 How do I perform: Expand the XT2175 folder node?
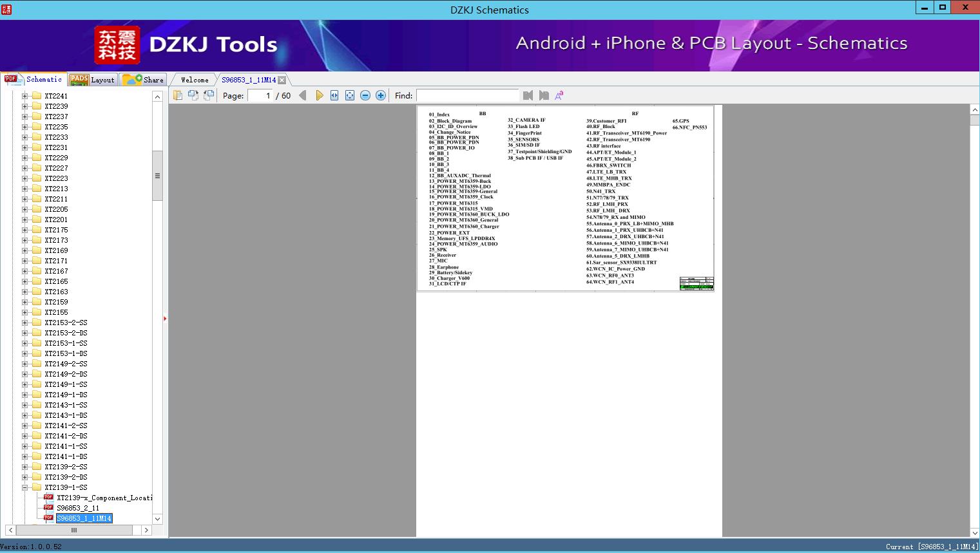(x=25, y=230)
